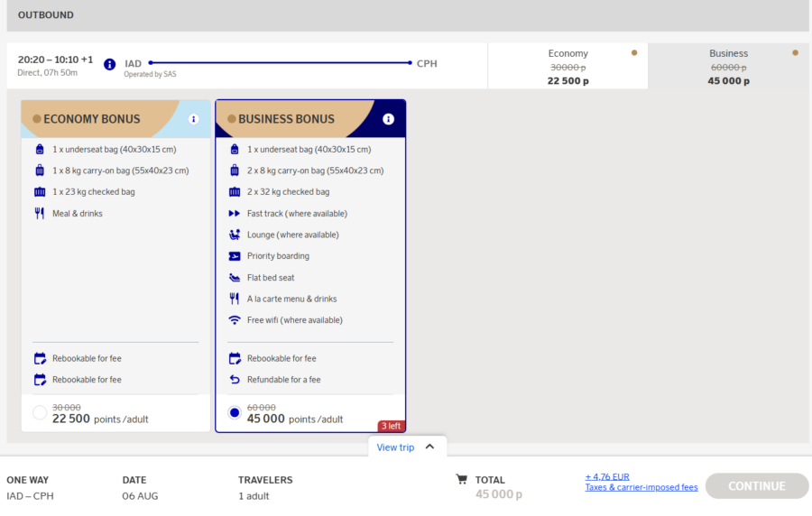Click '2 x 32 kg checked bag' text
812x516 pixels.
[288, 192]
